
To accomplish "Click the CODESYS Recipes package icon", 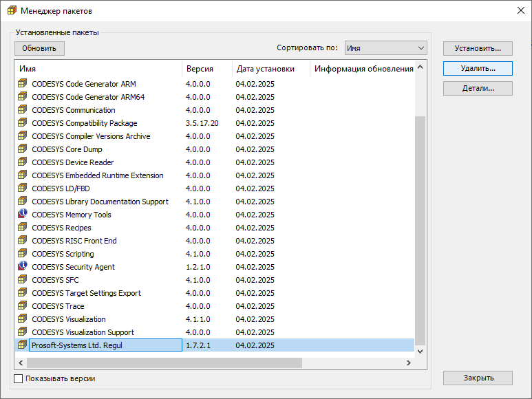I will tap(23, 228).
